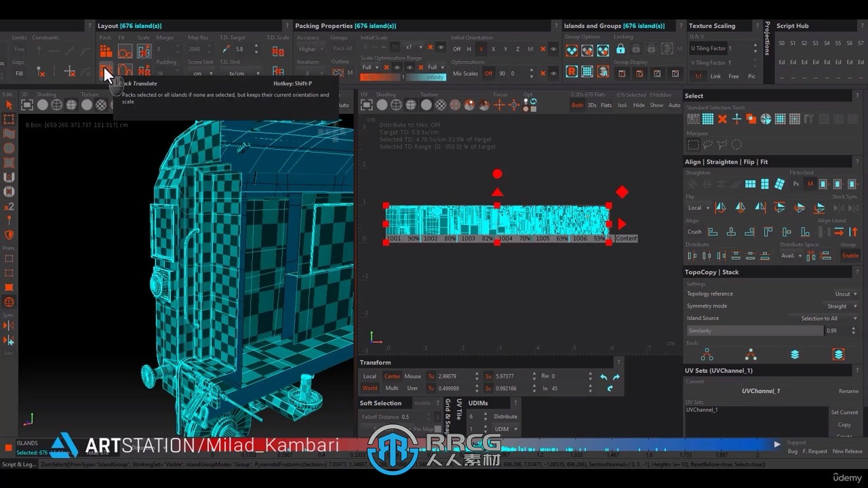Viewport: 868px width, 488px height.
Task: Open the UV Tile vertical tab
Action: pos(459,409)
